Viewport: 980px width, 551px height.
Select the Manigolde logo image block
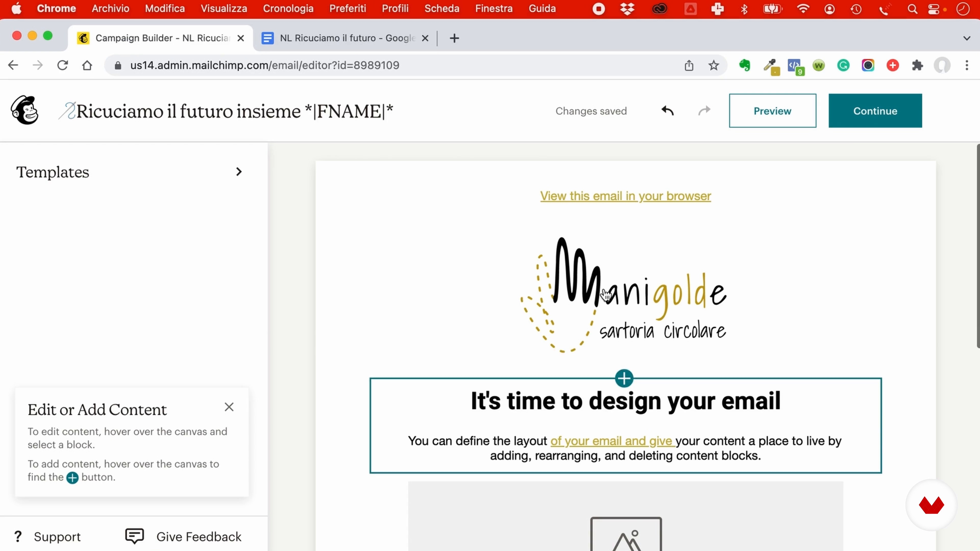[623, 295]
